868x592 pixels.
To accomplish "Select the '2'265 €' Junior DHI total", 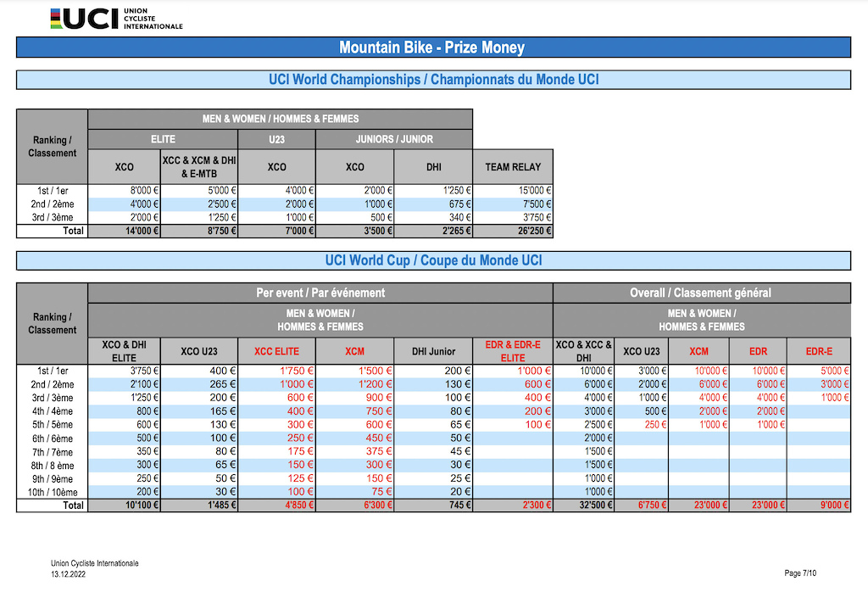I will (433, 231).
